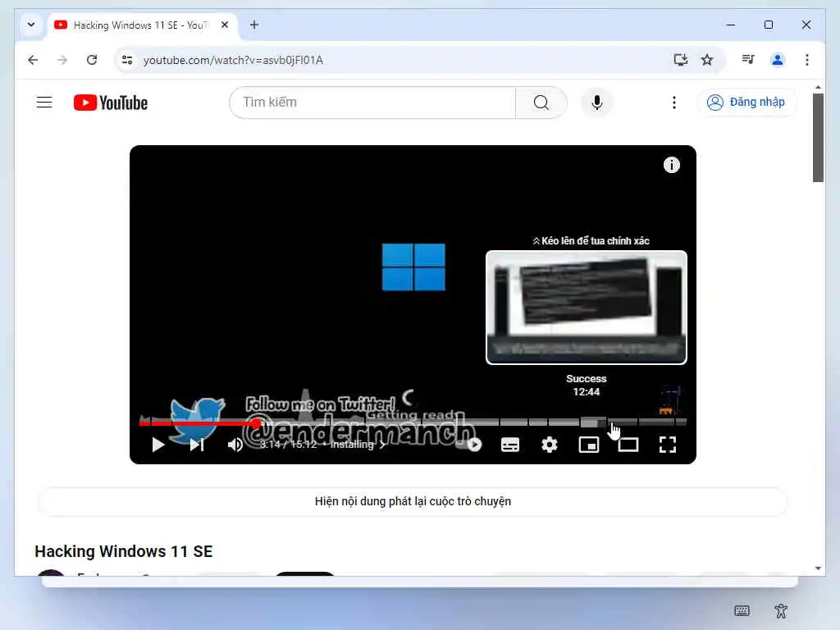
Task: Click the scrollbar down arrow
Action: tap(818, 568)
